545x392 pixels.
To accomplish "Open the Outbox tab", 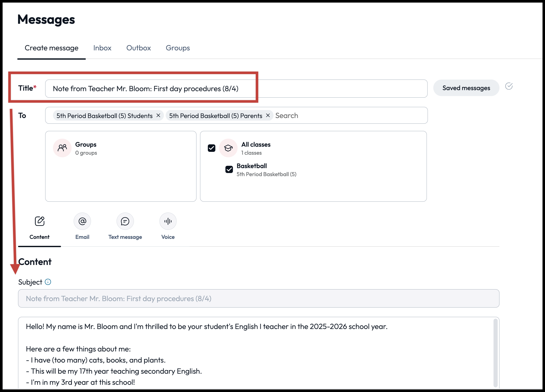I will [x=138, y=48].
